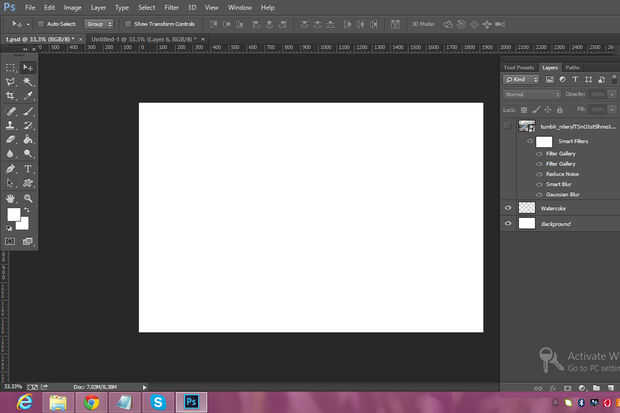The height and width of the screenshot is (413, 620).
Task: Select the Horizontal Type tool
Action: coord(28,168)
